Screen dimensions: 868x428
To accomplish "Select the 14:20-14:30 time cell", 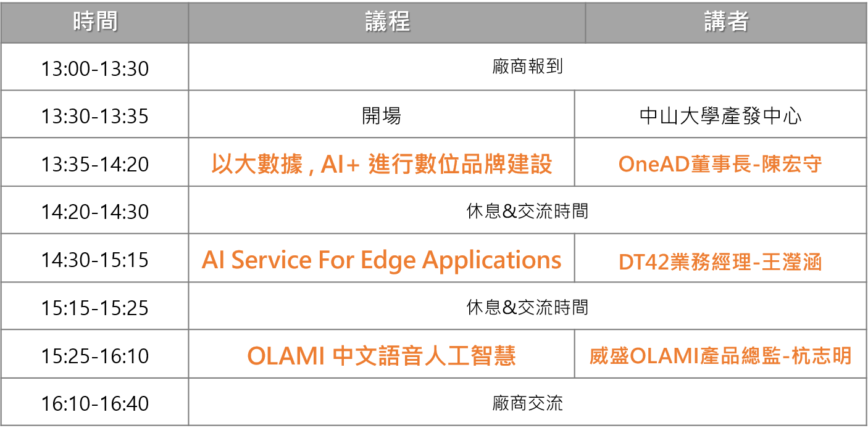I will coord(95,212).
